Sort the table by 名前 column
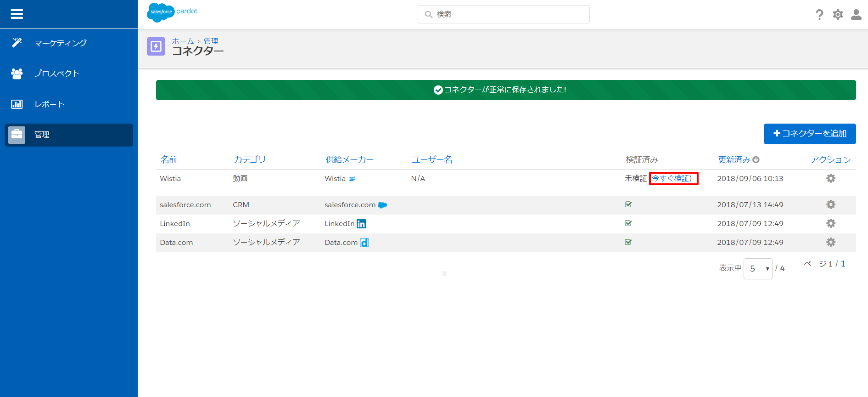The height and width of the screenshot is (397, 868). point(168,159)
